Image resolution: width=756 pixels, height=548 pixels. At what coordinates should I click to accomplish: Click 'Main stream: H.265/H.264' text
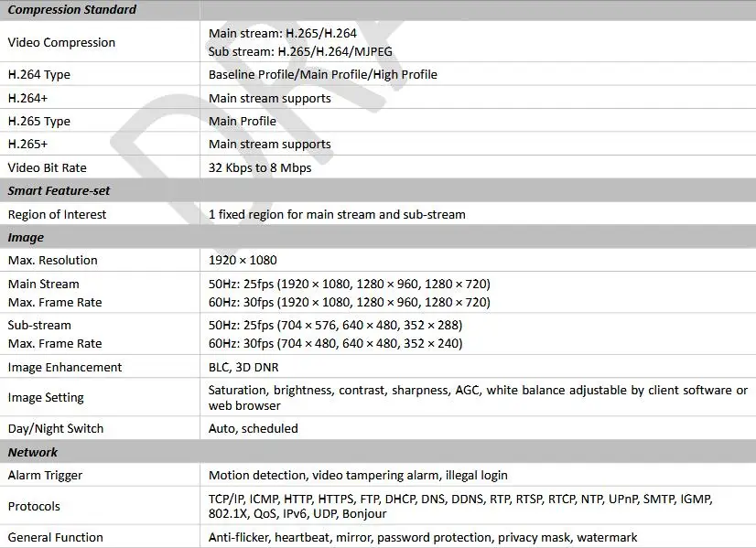[x=283, y=33]
